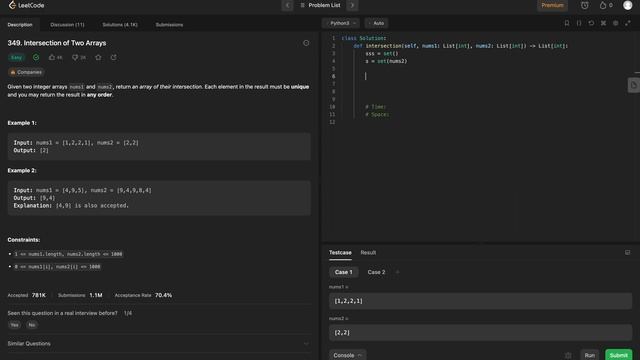Select Case 1 test case
The height and width of the screenshot is (360, 640).
[x=344, y=272]
